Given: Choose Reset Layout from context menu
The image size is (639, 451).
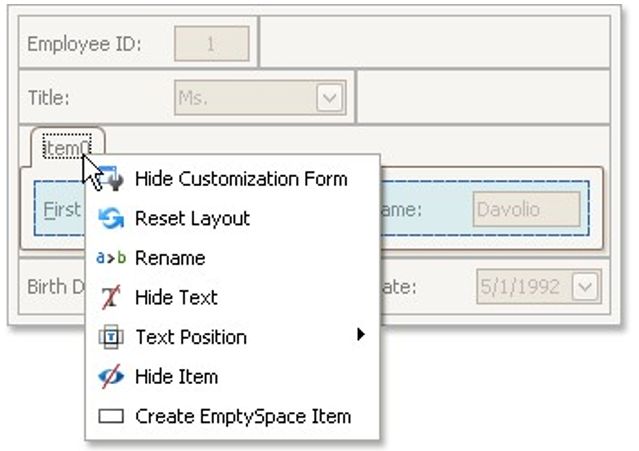Looking at the screenshot, I should (192, 218).
